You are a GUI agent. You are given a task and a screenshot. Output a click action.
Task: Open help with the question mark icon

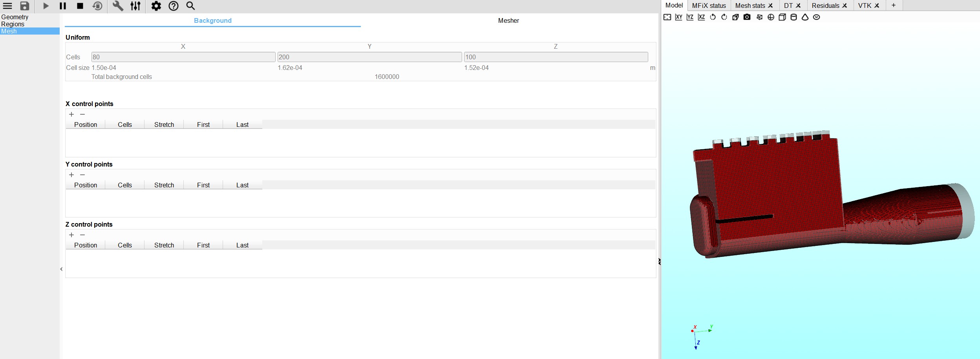pos(174,6)
